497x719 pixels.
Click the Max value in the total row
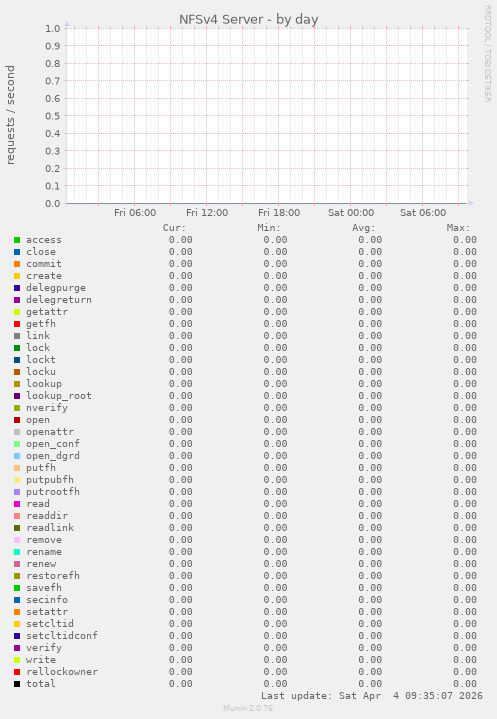click(x=465, y=684)
